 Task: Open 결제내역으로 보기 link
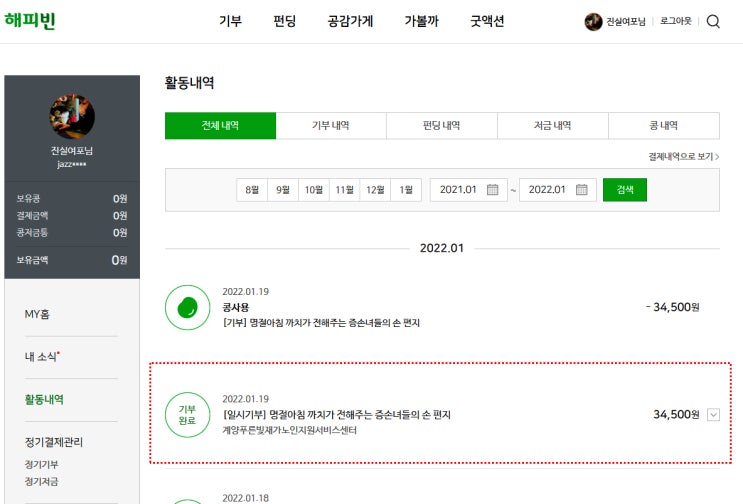pos(684,156)
